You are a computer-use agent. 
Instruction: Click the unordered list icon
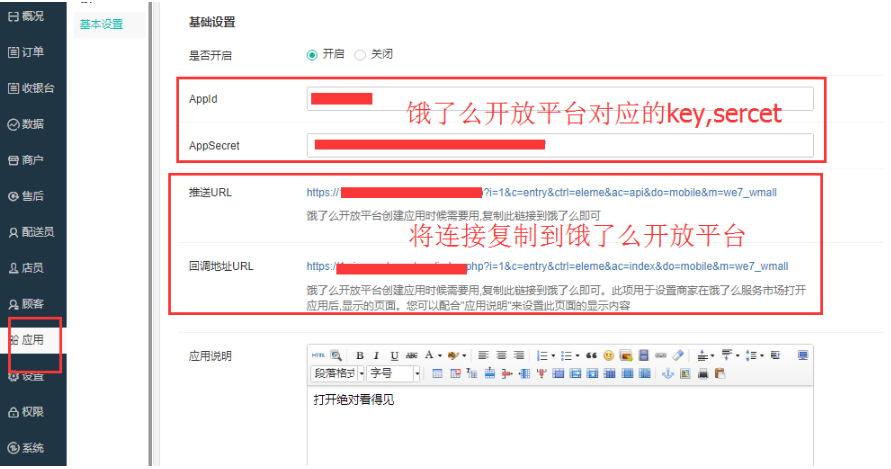tap(567, 355)
